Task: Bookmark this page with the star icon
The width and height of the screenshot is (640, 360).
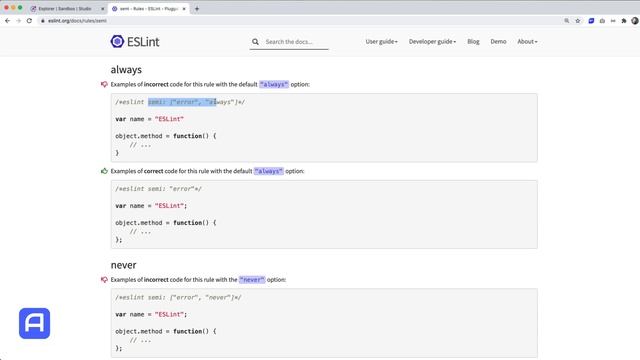Action: [x=578, y=20]
